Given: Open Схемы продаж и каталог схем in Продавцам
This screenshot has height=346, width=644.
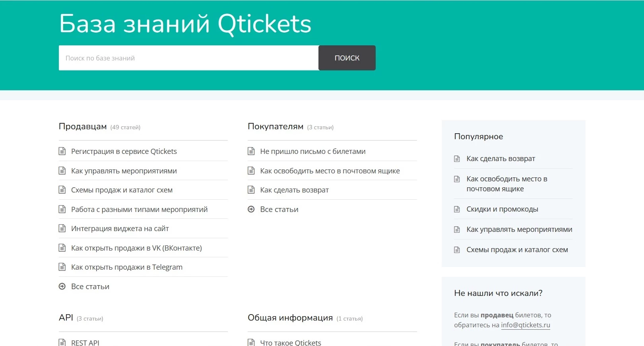Looking at the screenshot, I should [122, 190].
